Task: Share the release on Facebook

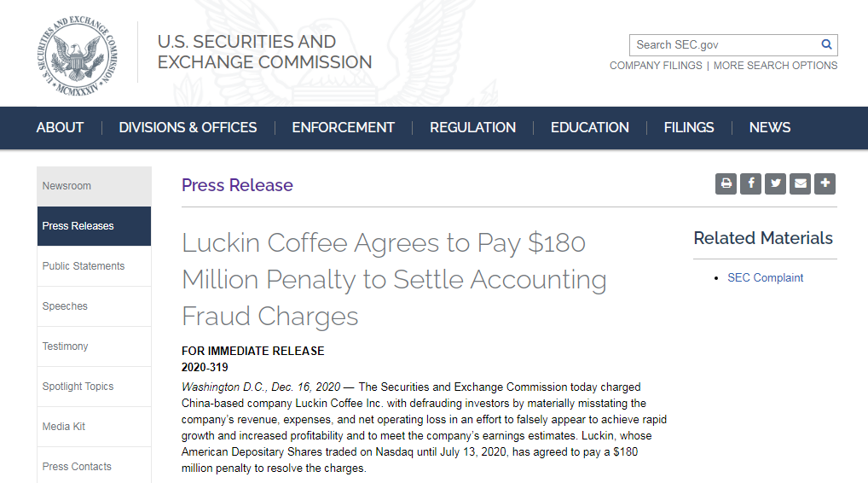Action: [x=750, y=183]
